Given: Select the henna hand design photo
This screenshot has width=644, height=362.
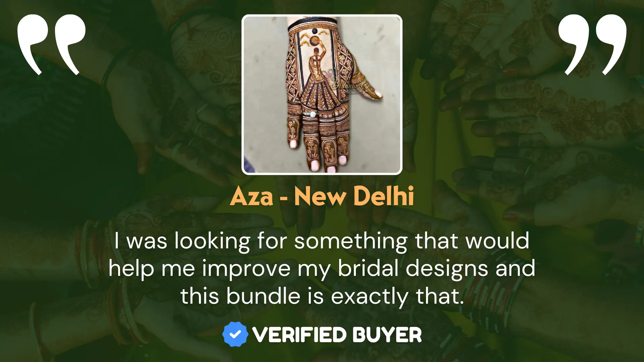Looking at the screenshot, I should [x=322, y=95].
